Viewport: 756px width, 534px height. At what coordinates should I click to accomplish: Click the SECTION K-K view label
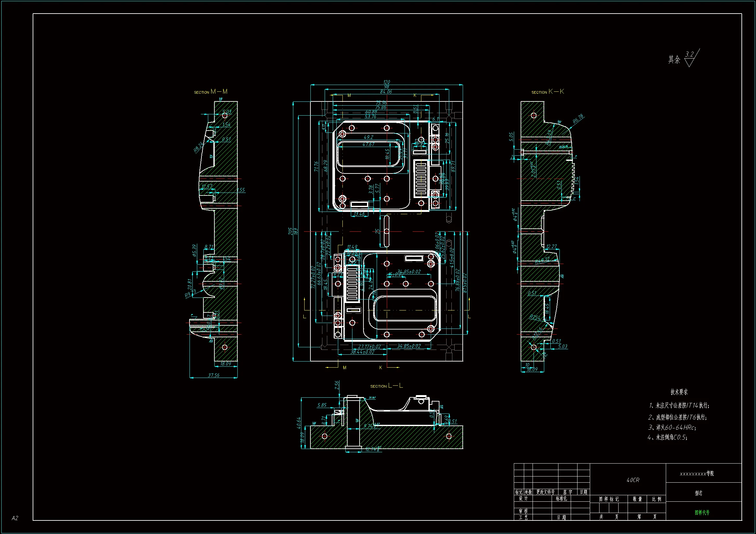coord(547,92)
